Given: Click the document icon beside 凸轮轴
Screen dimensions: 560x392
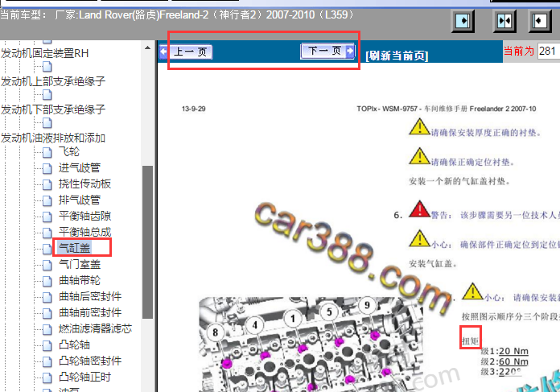Looking at the screenshot, I should 47,345.
